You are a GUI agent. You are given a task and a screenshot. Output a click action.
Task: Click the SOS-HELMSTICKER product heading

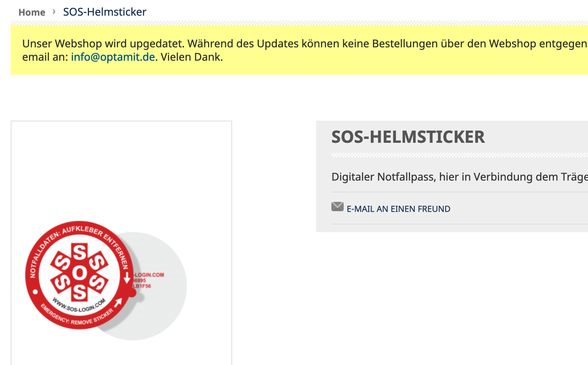408,137
